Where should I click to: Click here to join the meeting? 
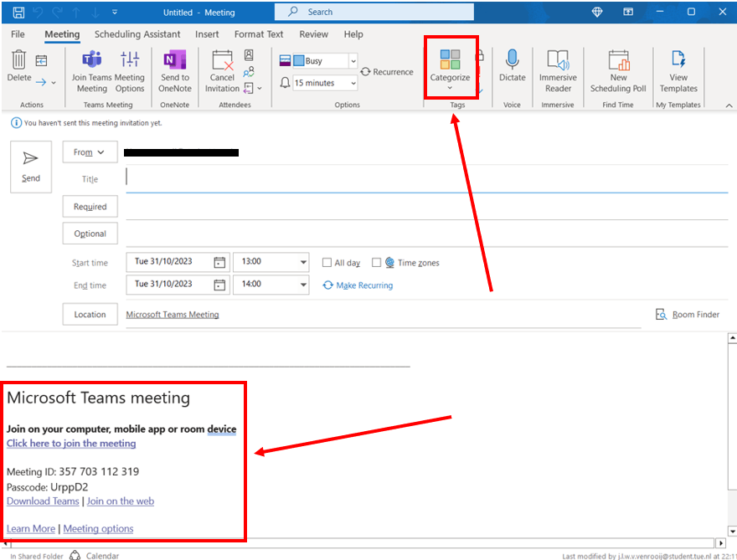71,443
